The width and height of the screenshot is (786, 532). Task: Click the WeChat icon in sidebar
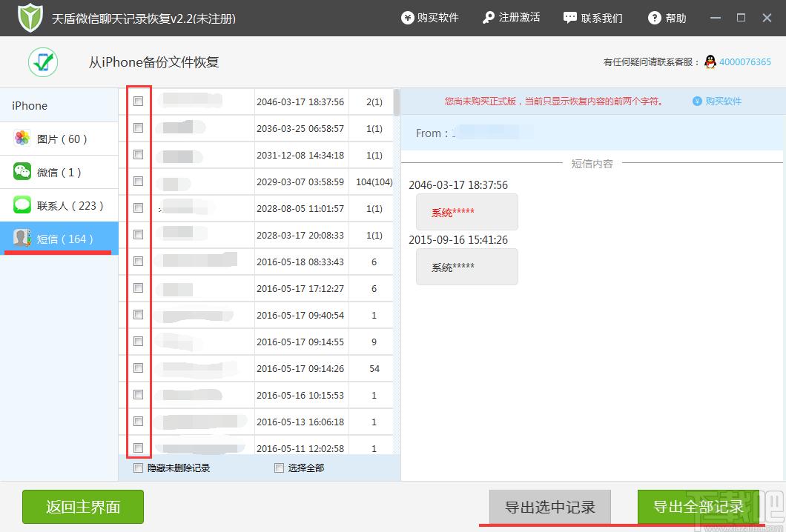22,173
